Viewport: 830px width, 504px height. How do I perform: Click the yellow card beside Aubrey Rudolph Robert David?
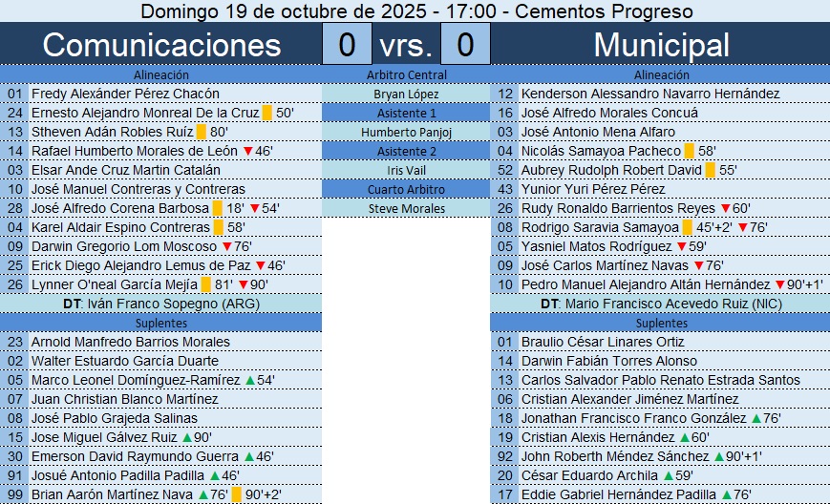click(x=710, y=170)
